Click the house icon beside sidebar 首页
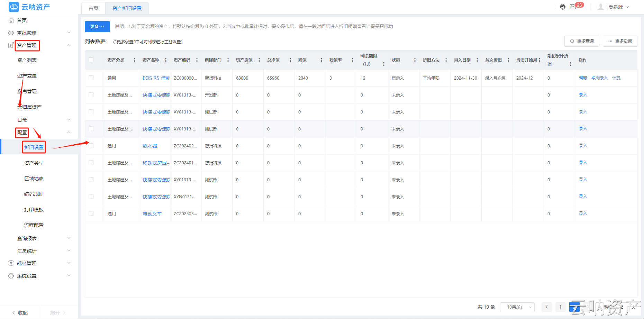The height and width of the screenshot is (319, 644). coord(11,20)
